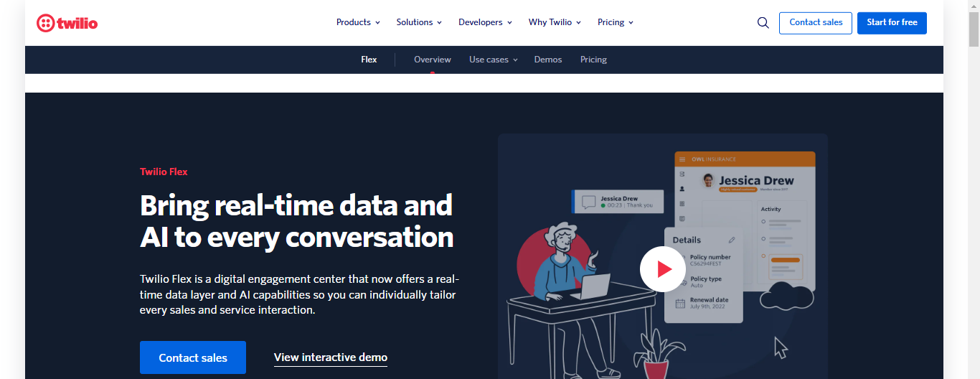Click the "Twilio Flex" red heading text
The width and height of the screenshot is (980, 379).
164,172
